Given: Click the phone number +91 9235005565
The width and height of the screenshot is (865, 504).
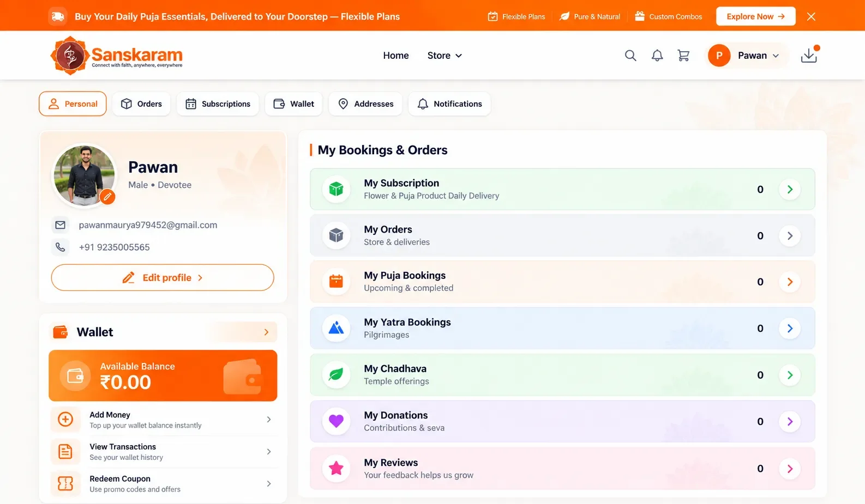Looking at the screenshot, I should 114,247.
